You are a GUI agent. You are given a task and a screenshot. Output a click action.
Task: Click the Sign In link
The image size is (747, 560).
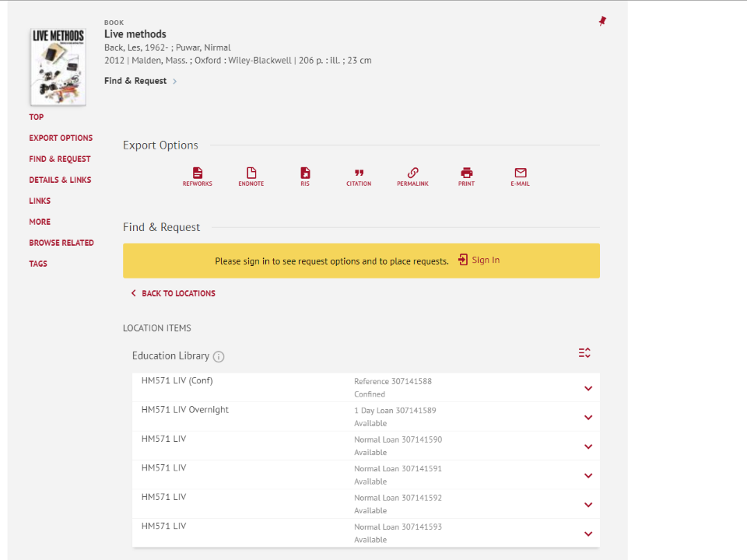tap(479, 261)
